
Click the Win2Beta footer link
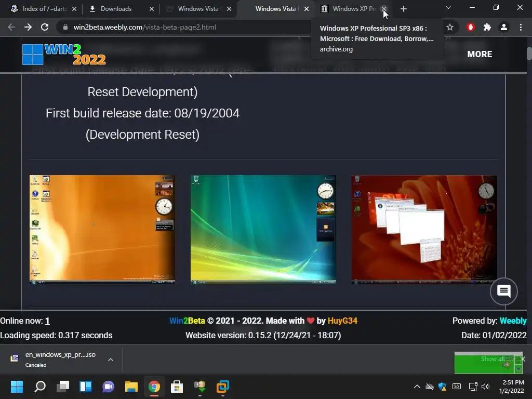tap(187, 321)
